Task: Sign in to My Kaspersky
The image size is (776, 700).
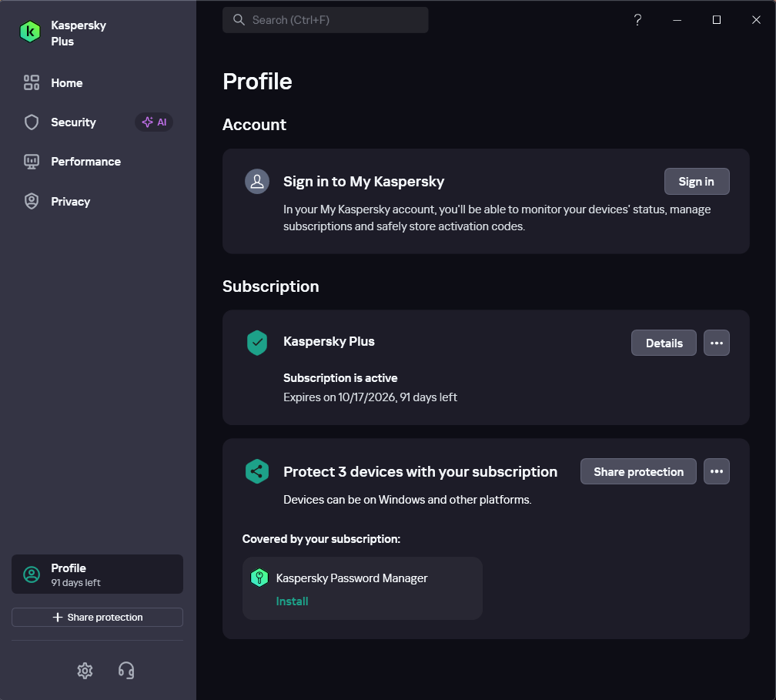Action: [x=696, y=181]
